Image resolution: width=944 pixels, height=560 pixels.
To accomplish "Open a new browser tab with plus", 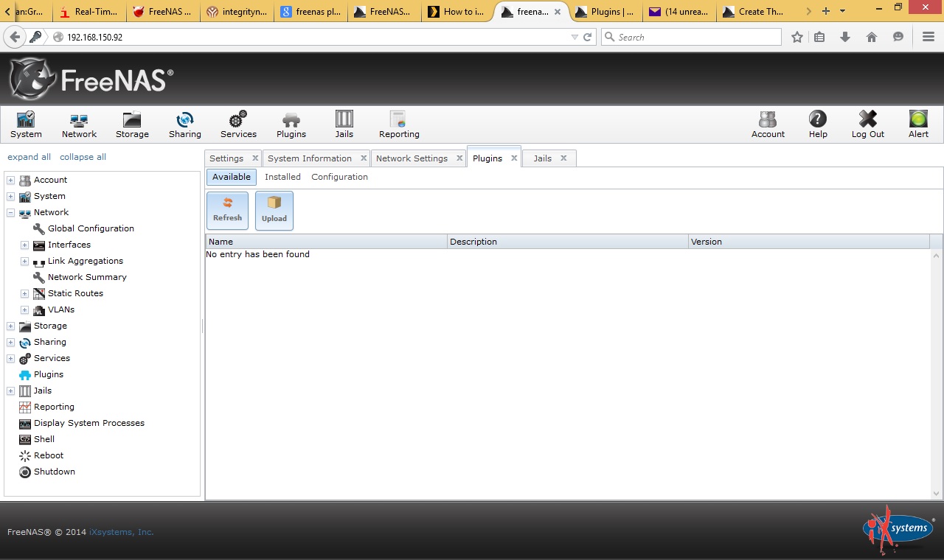I will click(826, 11).
